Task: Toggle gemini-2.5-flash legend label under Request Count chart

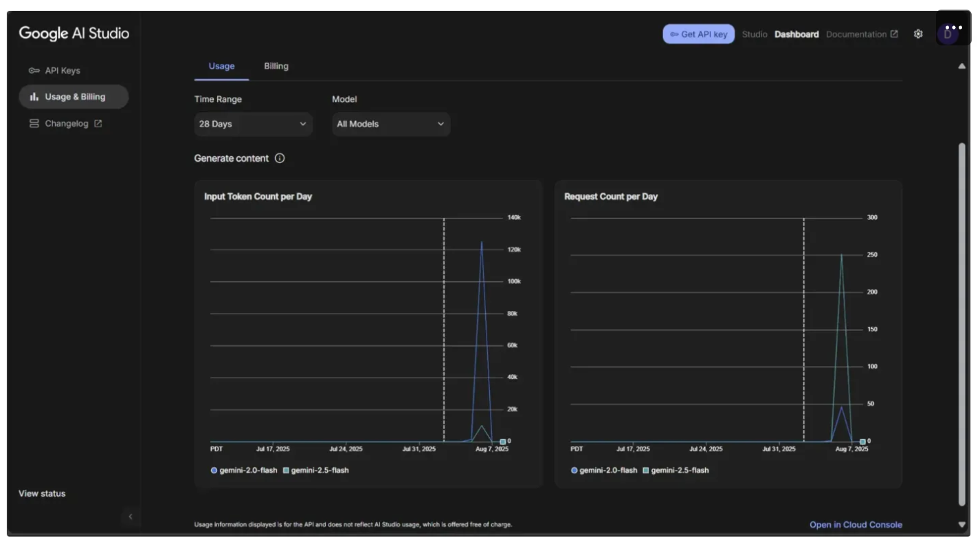Action: click(x=680, y=470)
